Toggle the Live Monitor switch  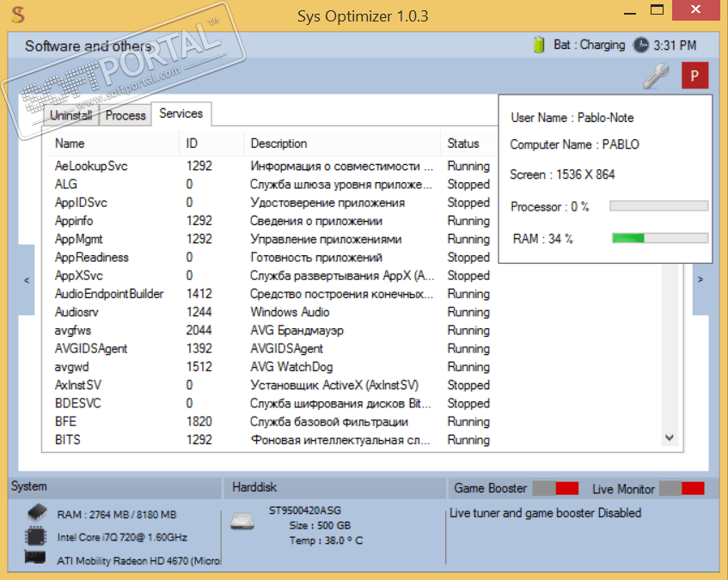coord(682,488)
